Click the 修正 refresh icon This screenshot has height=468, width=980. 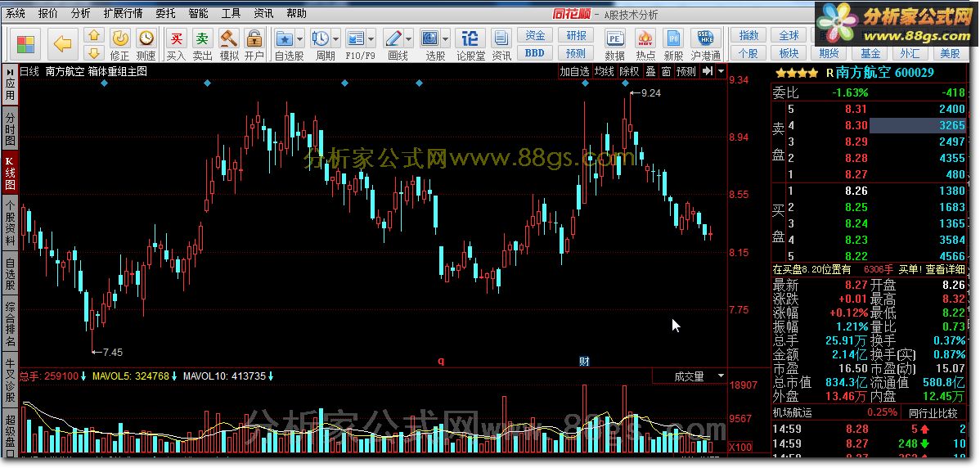(120, 38)
